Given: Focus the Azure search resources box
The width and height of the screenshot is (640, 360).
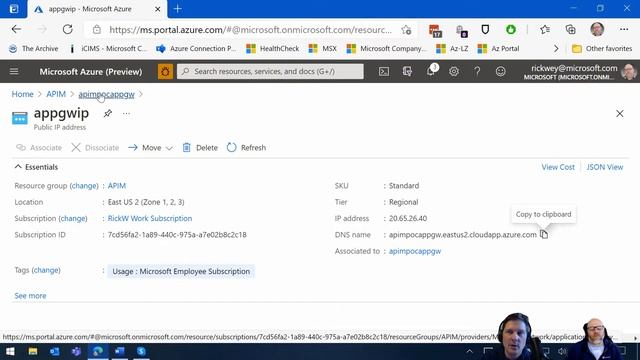Looking at the screenshot, I should tap(270, 71).
